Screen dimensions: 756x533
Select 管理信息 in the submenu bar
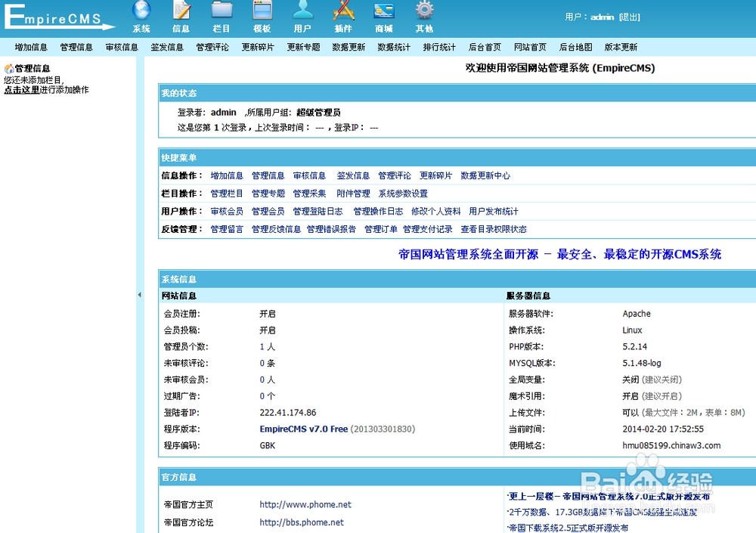(76, 48)
